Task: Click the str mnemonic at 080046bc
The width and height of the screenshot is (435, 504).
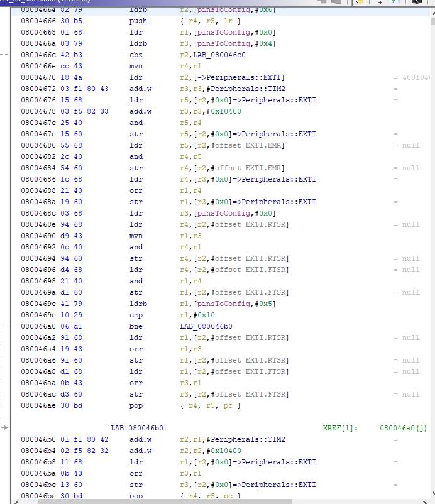Action: (x=136, y=485)
